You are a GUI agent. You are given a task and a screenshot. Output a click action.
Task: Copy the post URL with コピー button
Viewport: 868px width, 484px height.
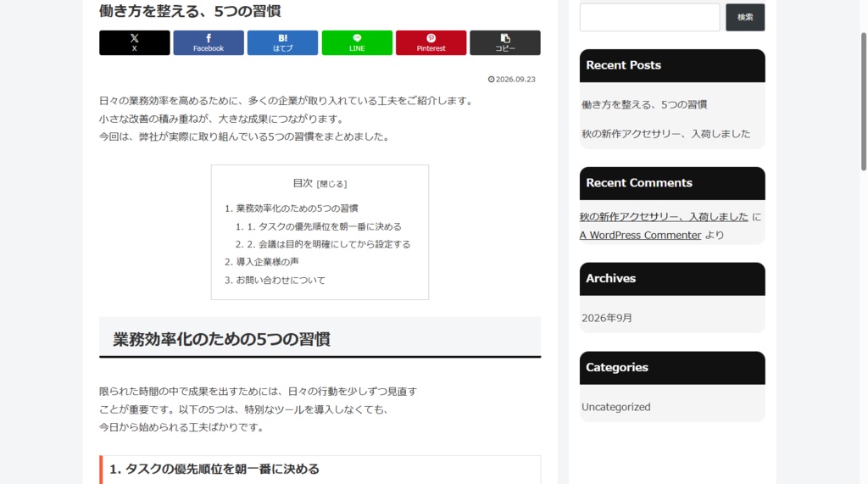[x=505, y=42]
